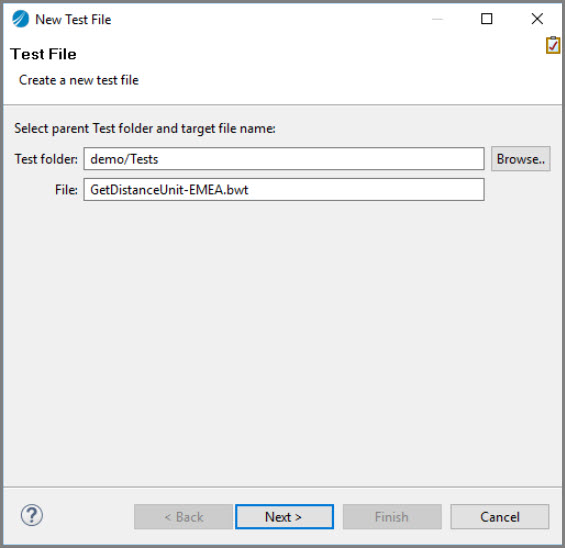Image resolution: width=565 pixels, height=548 pixels.
Task: Click the 'Create a new test file' description
Action: click(x=79, y=80)
